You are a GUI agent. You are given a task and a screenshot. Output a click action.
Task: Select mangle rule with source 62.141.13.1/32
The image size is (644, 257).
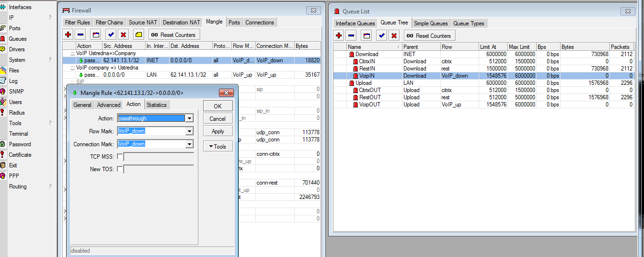point(192,60)
